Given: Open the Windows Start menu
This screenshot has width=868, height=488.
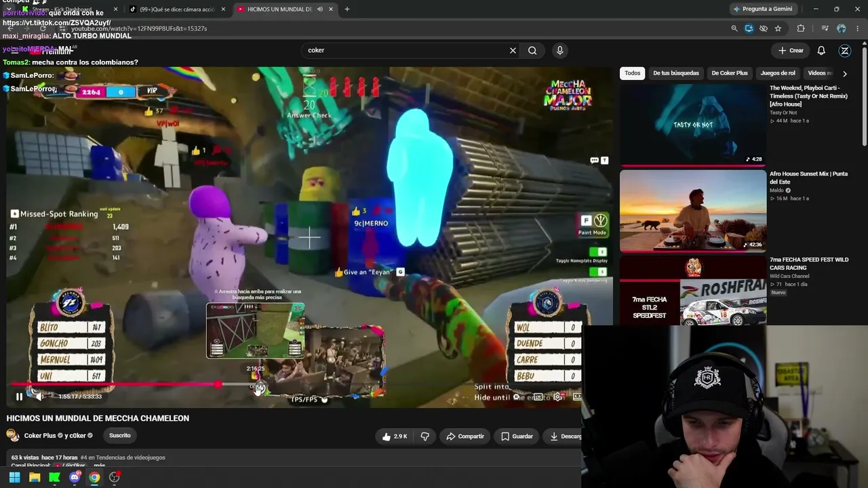Looking at the screenshot, I should (14, 477).
